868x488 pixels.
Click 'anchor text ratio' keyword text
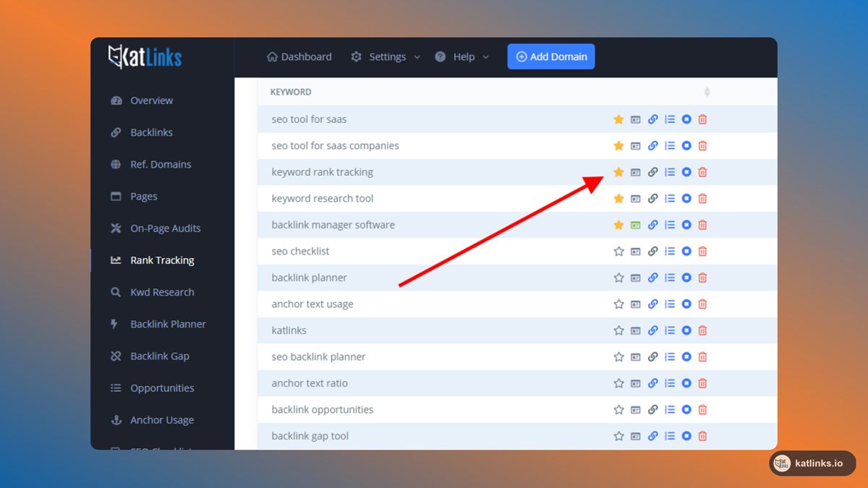pyautogui.click(x=310, y=383)
